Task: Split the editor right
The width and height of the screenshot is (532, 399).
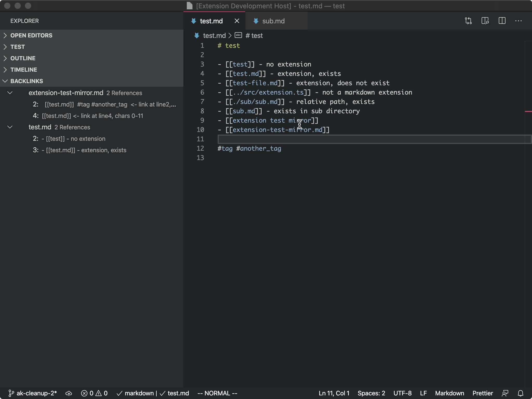Action: tap(502, 21)
